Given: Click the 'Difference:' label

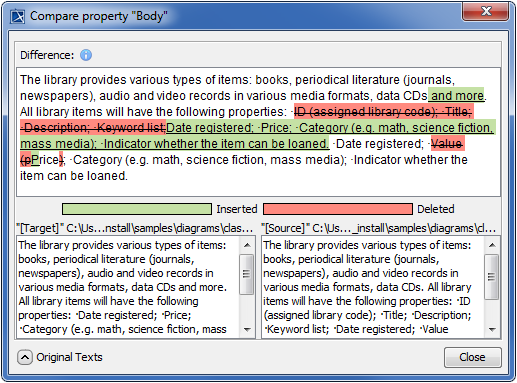Looking at the screenshot, I should click(x=47, y=55).
